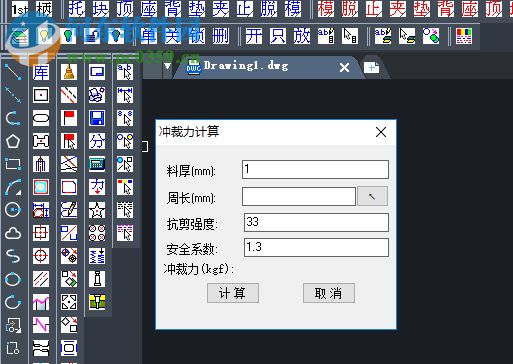Close the 冲裁力计算 dialog

381,132
